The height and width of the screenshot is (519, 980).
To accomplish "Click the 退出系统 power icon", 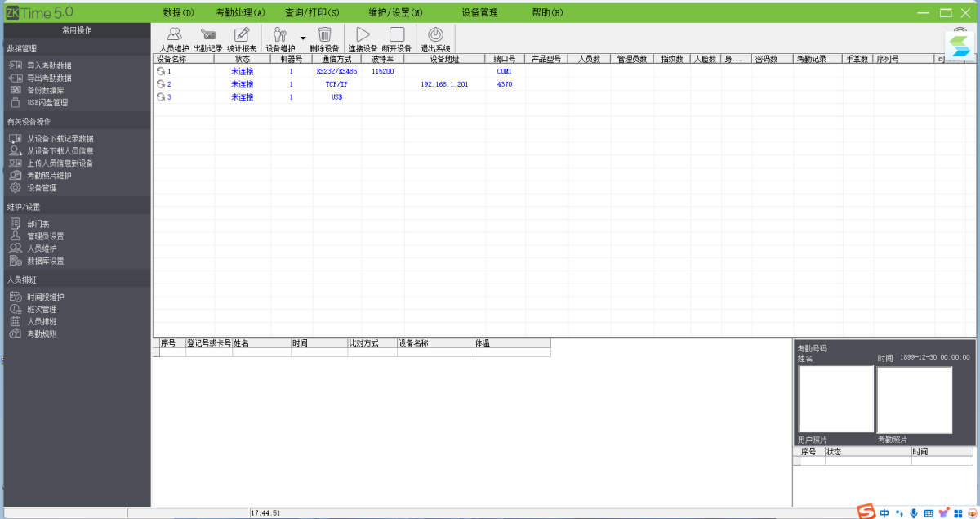I will (x=435, y=34).
